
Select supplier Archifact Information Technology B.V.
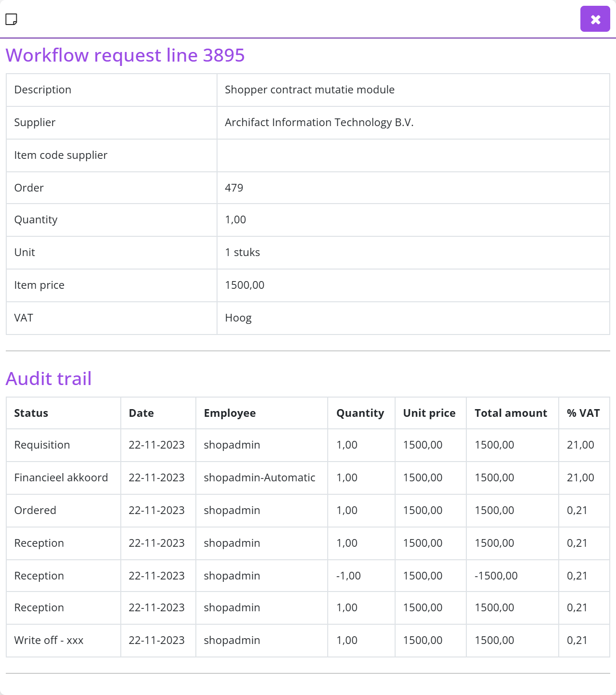coord(319,122)
